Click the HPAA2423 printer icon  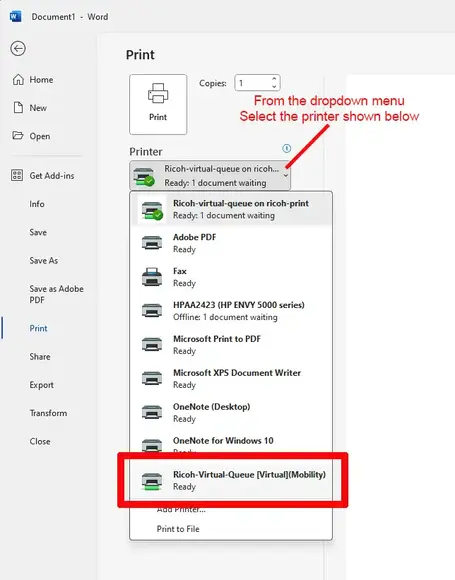[152, 310]
